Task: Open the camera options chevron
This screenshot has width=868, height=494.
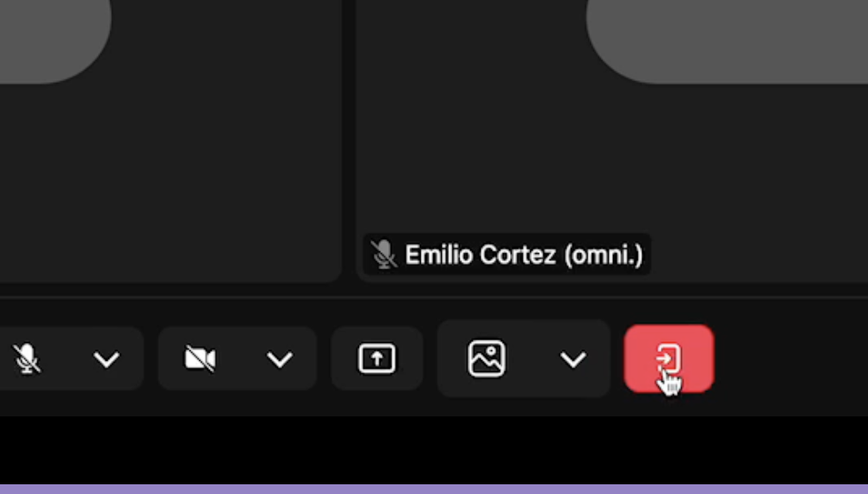Action: (x=280, y=359)
